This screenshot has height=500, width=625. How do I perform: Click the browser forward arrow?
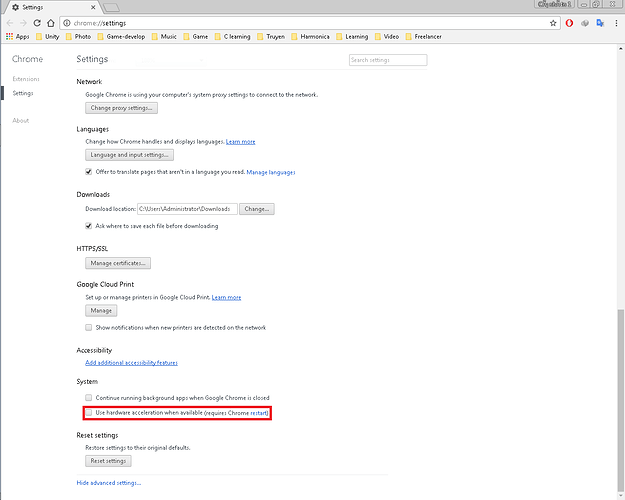[x=23, y=23]
